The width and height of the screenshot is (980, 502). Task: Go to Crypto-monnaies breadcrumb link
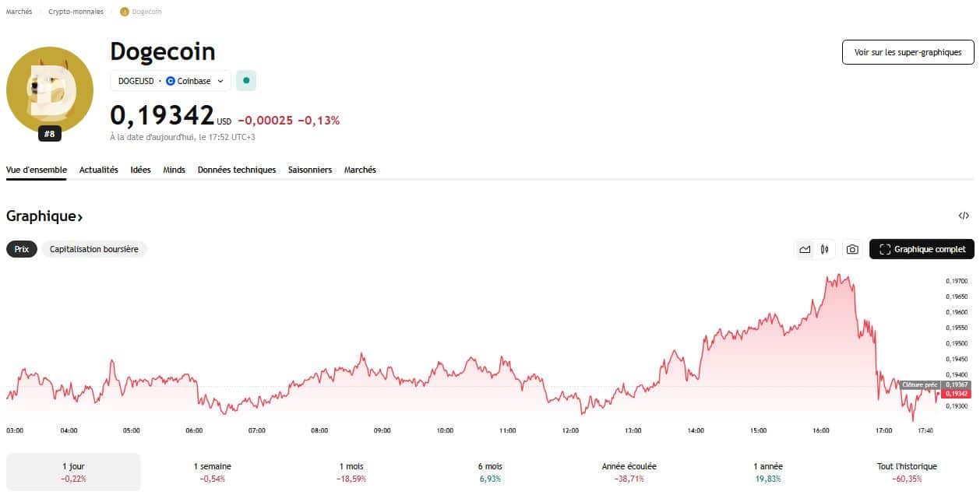coord(76,12)
